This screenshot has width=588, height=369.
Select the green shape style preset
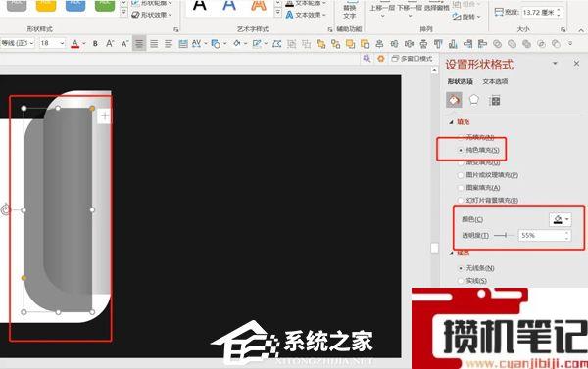click(105, 5)
